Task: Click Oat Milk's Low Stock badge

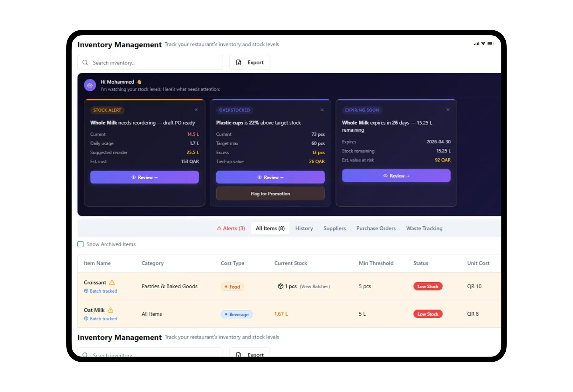Action: point(428,314)
